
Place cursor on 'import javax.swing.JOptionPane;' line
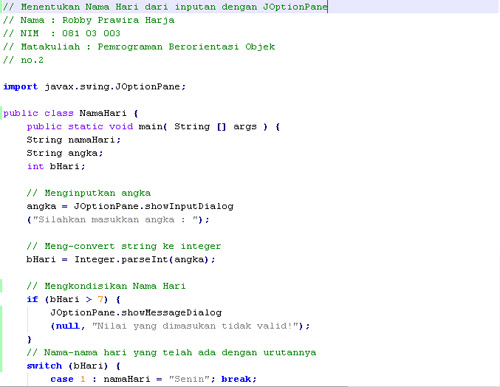pyautogui.click(x=94, y=87)
